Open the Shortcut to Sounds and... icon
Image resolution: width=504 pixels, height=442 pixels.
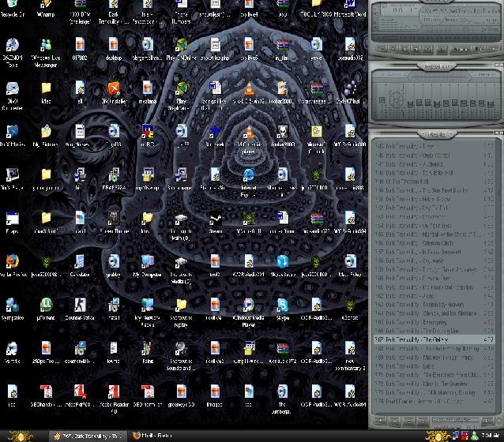(181, 356)
